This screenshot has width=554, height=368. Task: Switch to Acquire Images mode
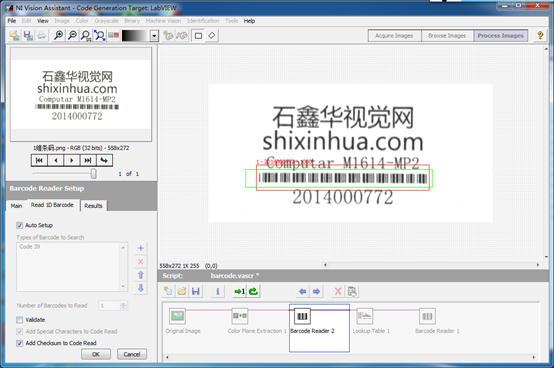click(394, 36)
